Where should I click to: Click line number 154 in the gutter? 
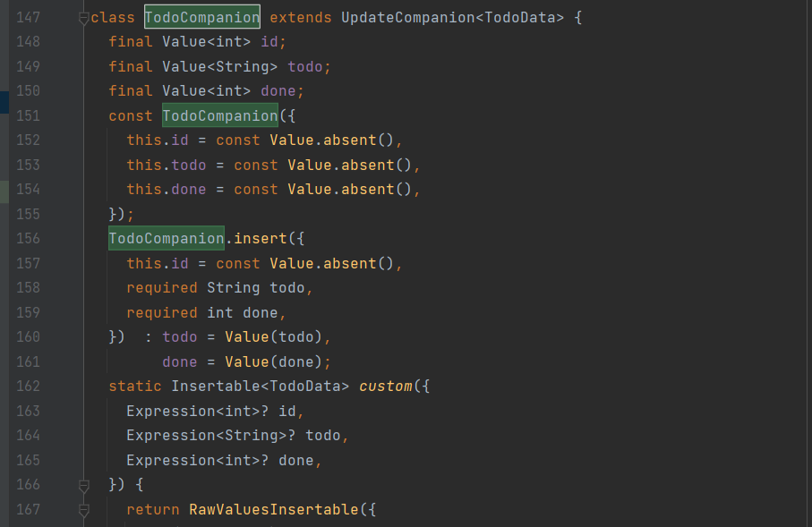pos(28,189)
